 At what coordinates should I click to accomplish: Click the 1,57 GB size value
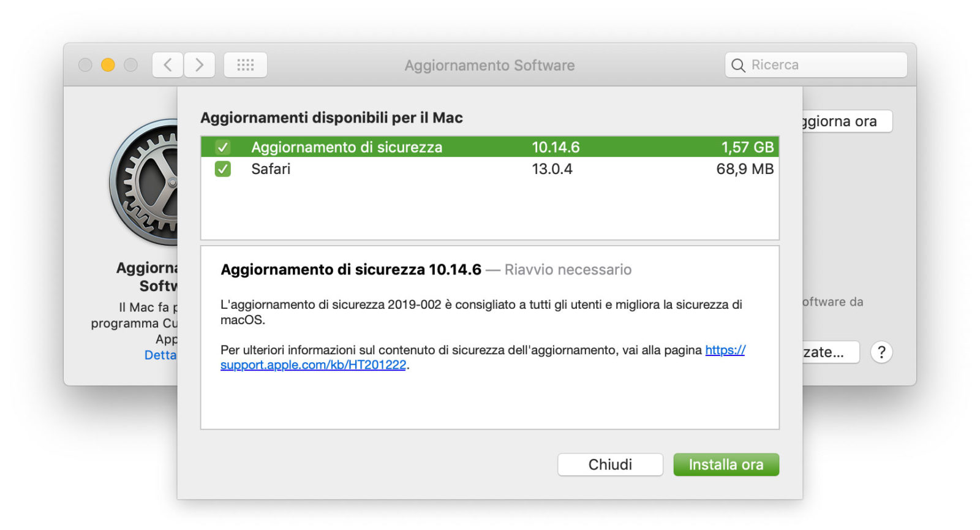pyautogui.click(x=747, y=147)
